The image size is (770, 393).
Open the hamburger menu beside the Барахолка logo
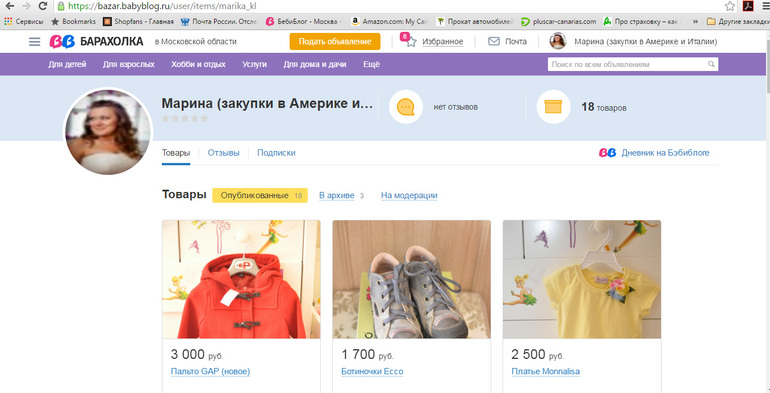34,42
